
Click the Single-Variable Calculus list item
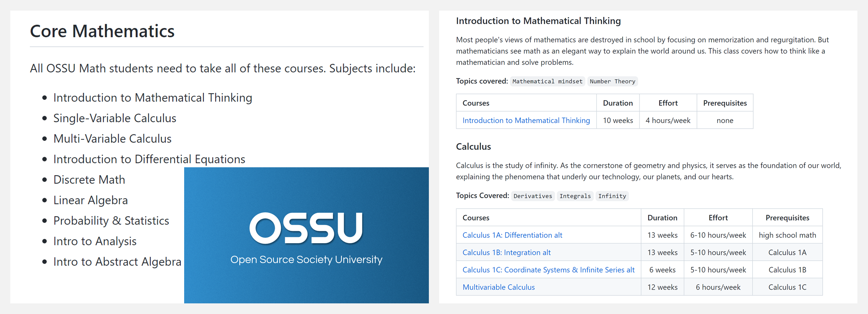click(115, 118)
